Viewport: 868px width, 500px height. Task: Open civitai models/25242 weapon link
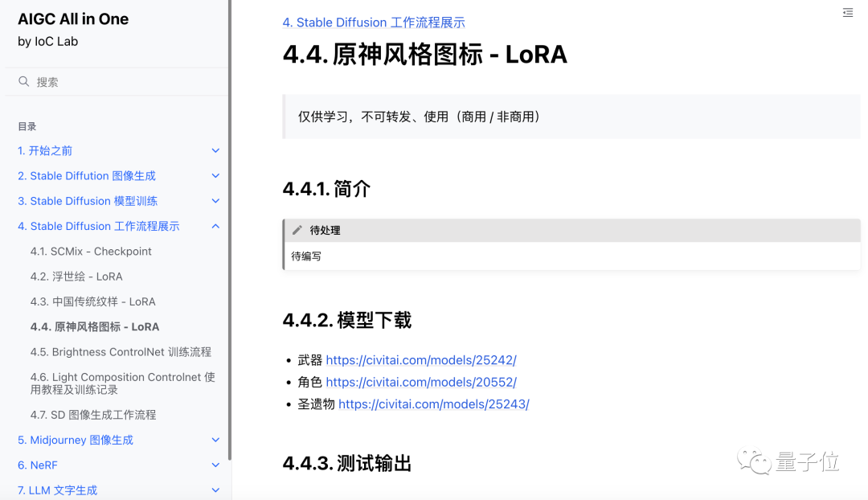[x=421, y=360]
